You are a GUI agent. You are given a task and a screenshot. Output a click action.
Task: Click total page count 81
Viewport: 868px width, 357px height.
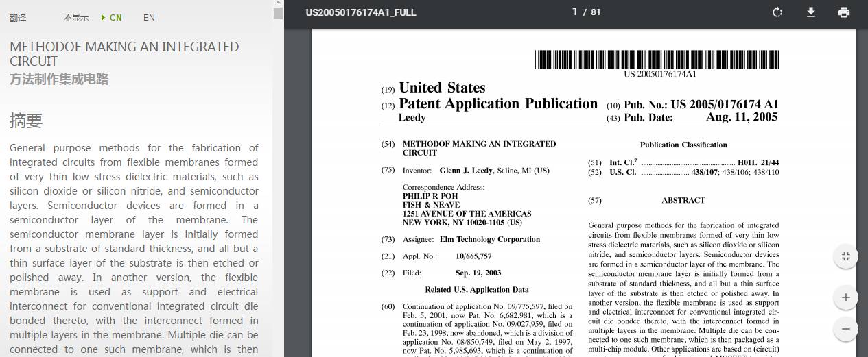(x=596, y=12)
